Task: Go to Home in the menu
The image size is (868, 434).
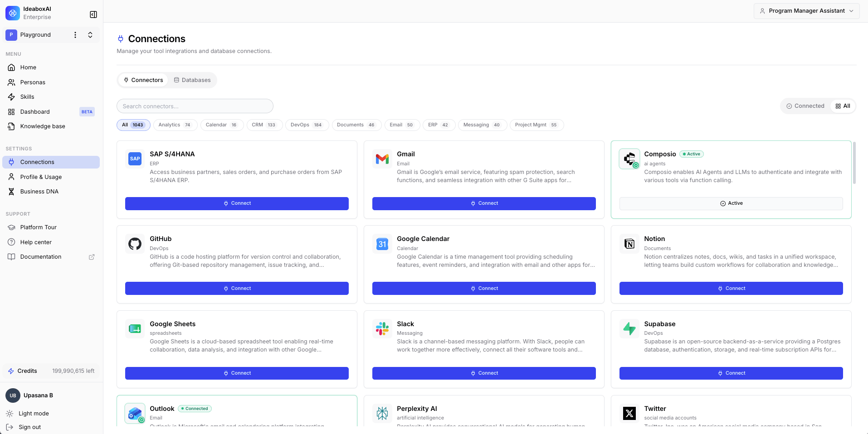Action: (x=51, y=68)
